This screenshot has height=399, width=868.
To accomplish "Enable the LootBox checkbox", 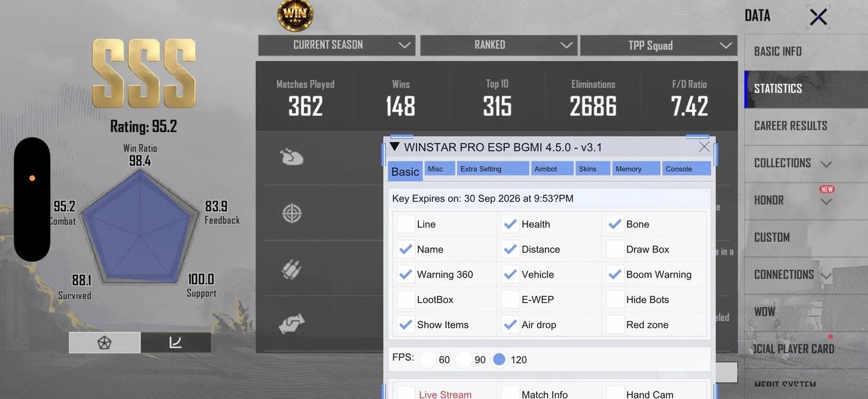I will point(406,299).
